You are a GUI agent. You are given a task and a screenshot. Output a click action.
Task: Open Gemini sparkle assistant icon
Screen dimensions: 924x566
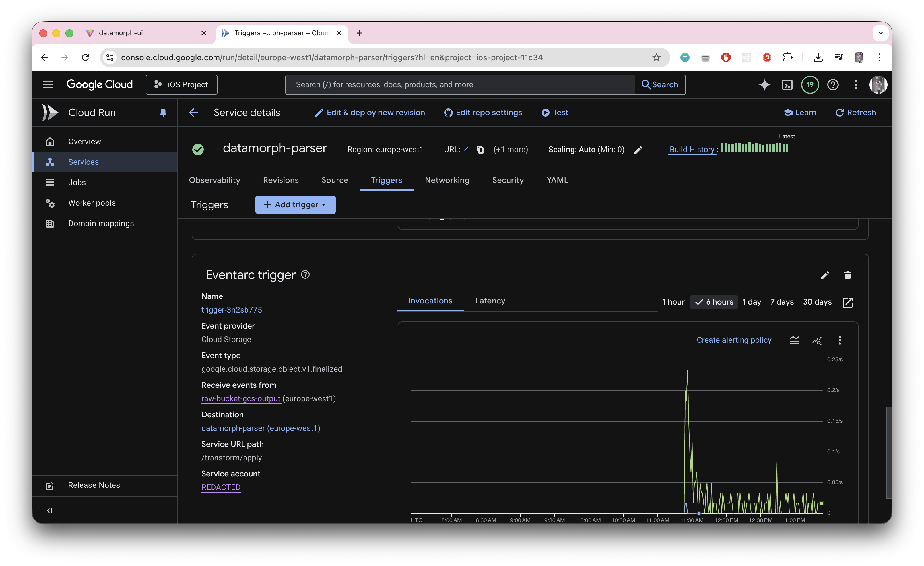[764, 85]
